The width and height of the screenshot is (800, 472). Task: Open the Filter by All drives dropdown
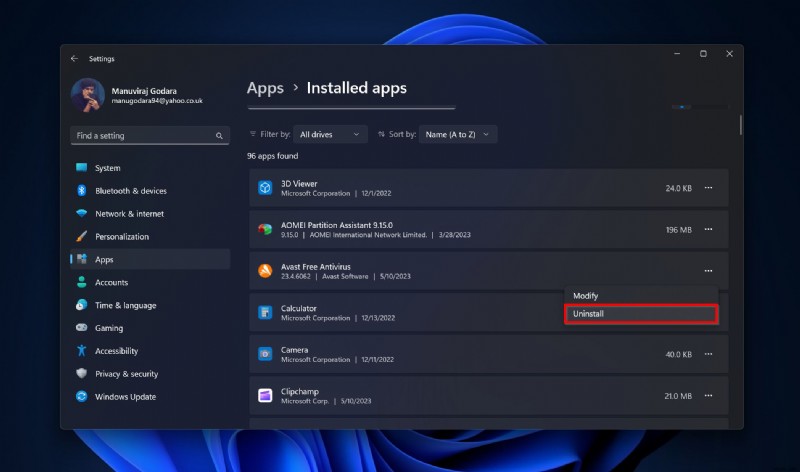click(330, 134)
